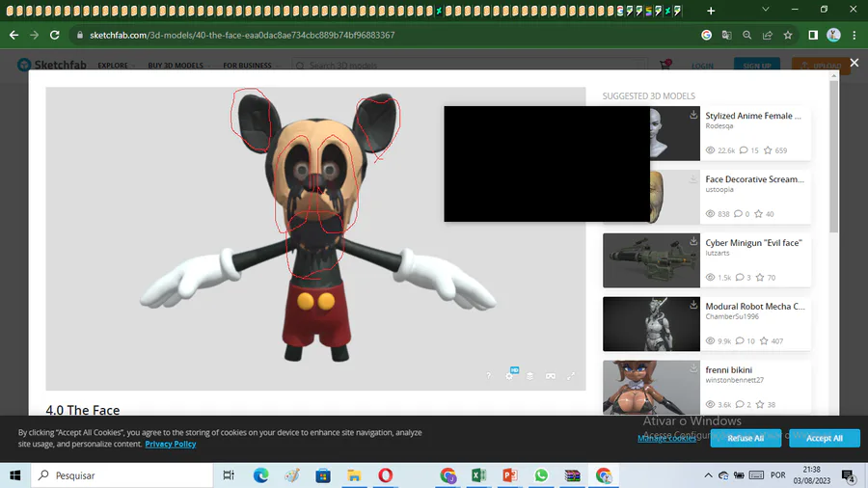Viewport: 868px width, 488px height.
Task: Toggle the browser side panel icon
Action: point(813,35)
